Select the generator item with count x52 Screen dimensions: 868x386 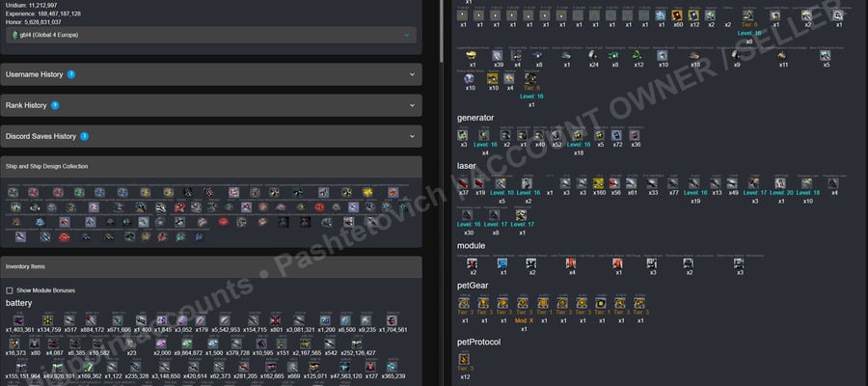pos(556,135)
